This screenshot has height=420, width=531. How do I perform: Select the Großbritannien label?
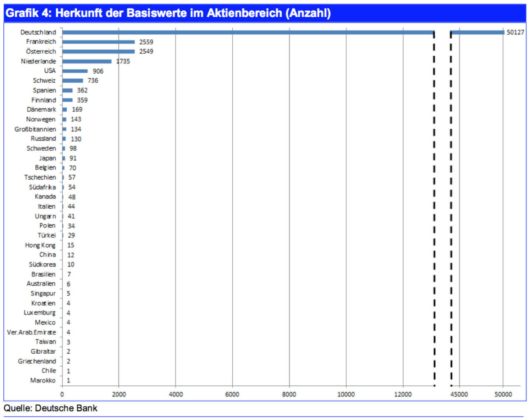pos(35,129)
